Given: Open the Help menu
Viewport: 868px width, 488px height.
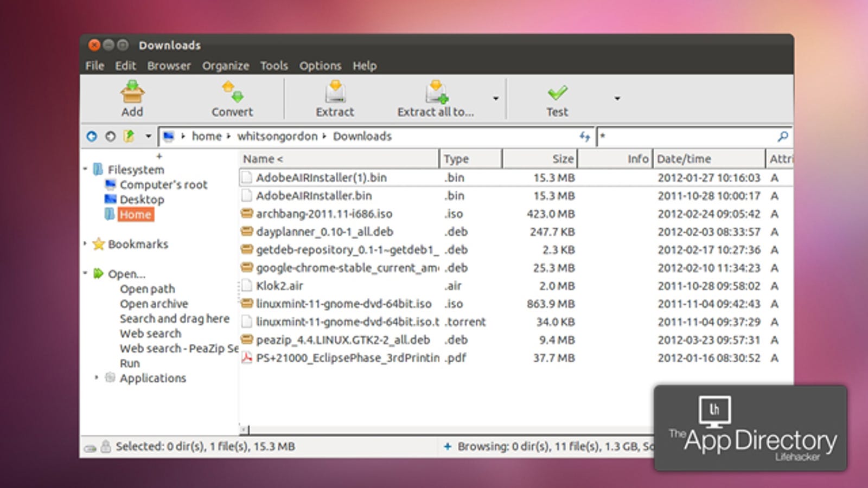Looking at the screenshot, I should coord(365,66).
